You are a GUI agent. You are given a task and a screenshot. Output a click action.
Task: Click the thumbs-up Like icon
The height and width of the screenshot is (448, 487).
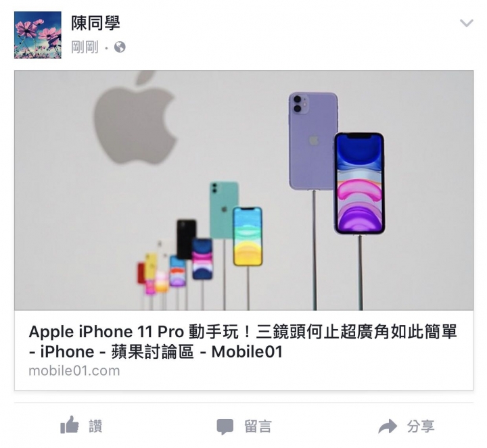click(x=69, y=425)
